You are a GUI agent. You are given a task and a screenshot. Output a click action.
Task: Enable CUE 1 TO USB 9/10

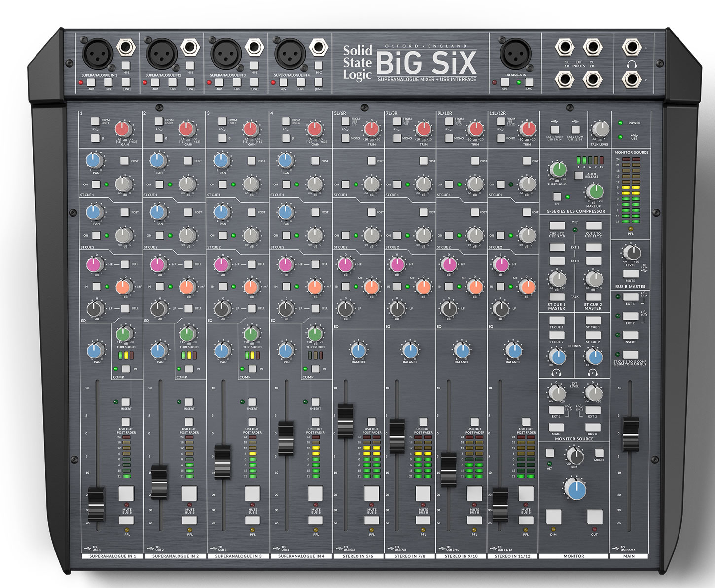pyautogui.click(x=557, y=226)
